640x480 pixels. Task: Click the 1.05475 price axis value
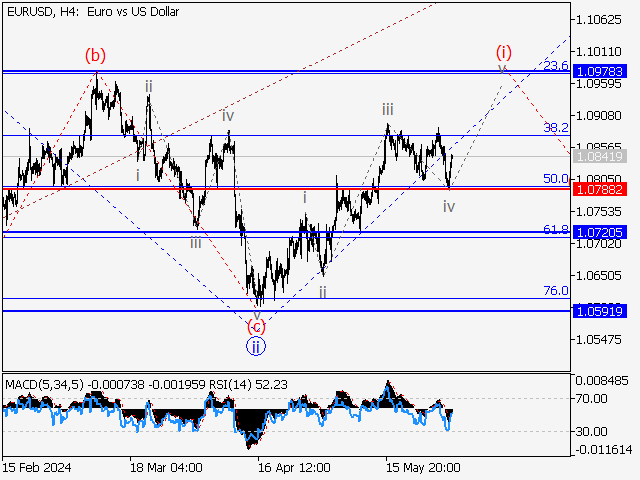(x=598, y=340)
